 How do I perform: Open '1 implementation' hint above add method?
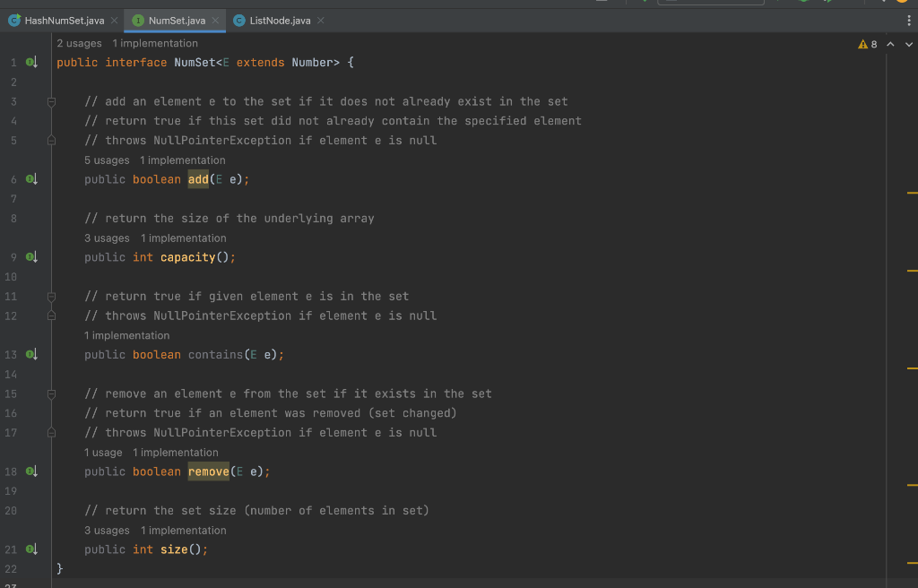coord(183,160)
